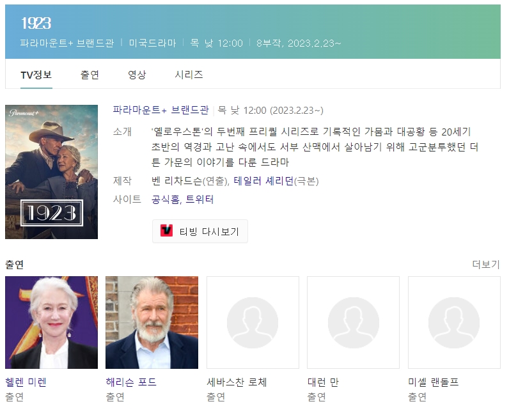This screenshot has height=420, width=509.
Task: Open the 영상 tab
Action: [x=137, y=75]
